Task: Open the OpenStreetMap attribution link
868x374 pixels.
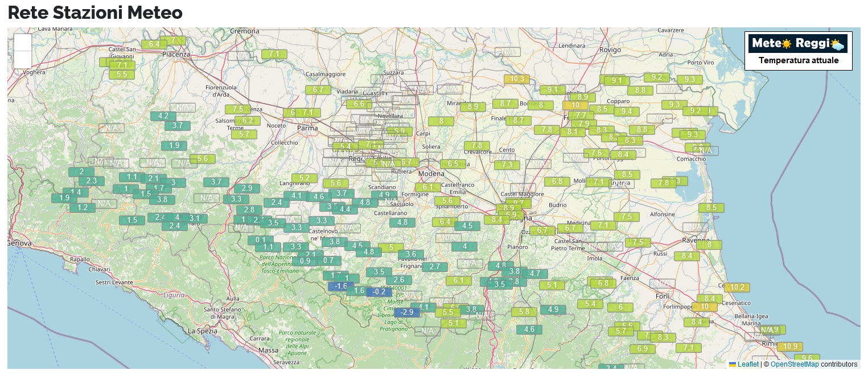Action: pos(795,364)
